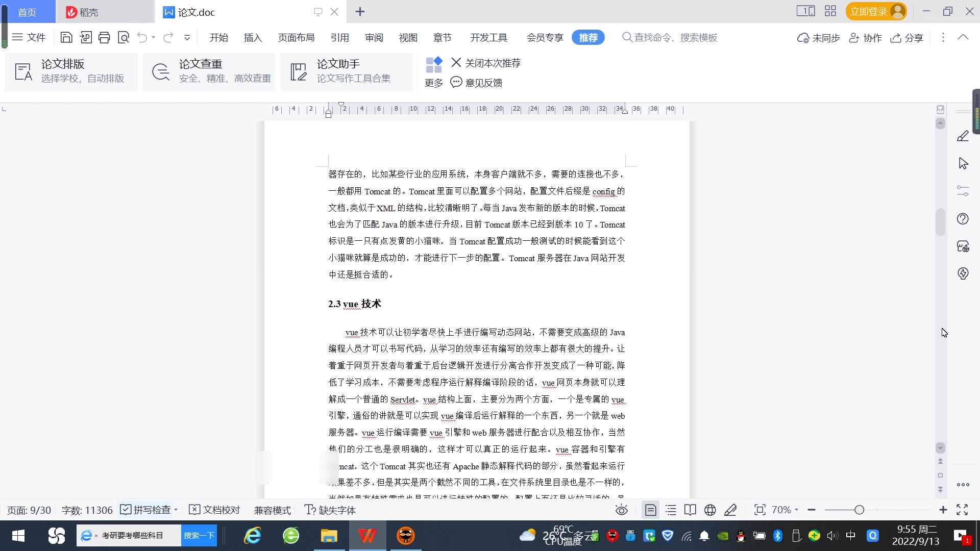
Task: Toggle outline view icon in status bar
Action: [671, 510]
